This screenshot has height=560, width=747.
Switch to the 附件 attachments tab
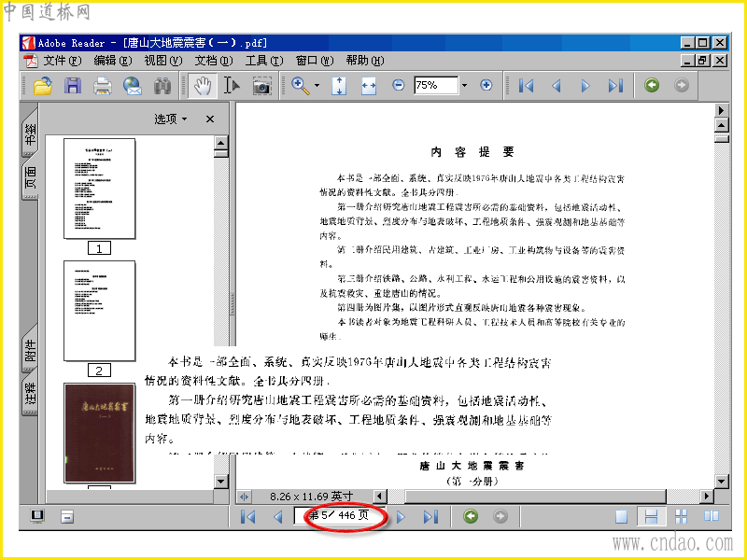pos(30,350)
